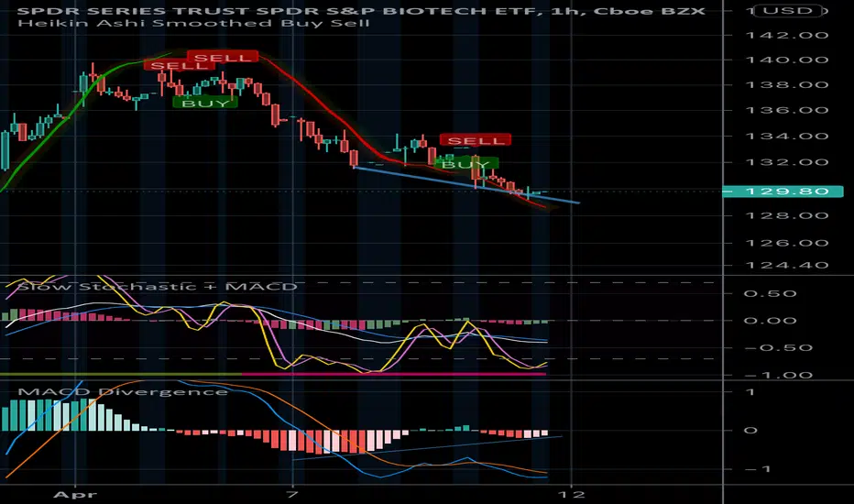Select the Heikin Ashi Smoothed Buy Sell indicator label
Screen dimensions: 854x504
pos(193,24)
